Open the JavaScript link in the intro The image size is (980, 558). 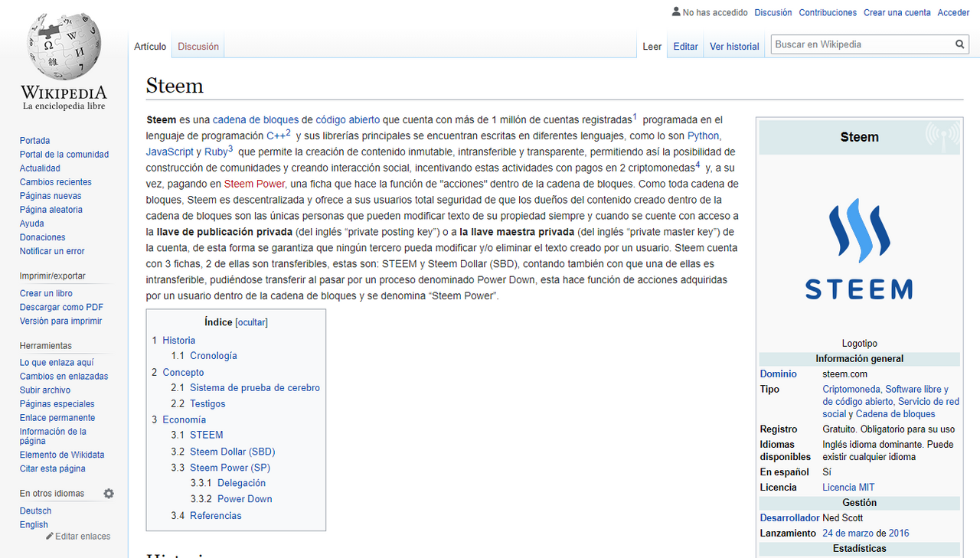click(170, 152)
